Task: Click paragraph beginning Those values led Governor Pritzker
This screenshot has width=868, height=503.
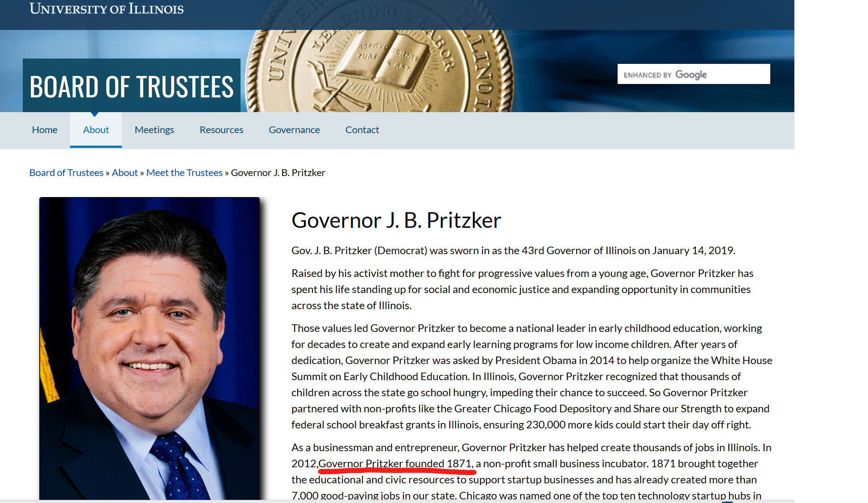Action: click(532, 377)
